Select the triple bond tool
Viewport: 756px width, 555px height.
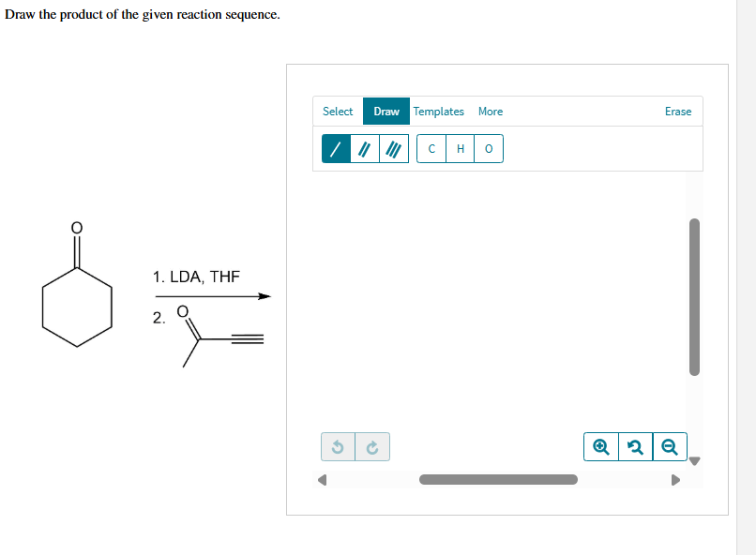(394, 148)
